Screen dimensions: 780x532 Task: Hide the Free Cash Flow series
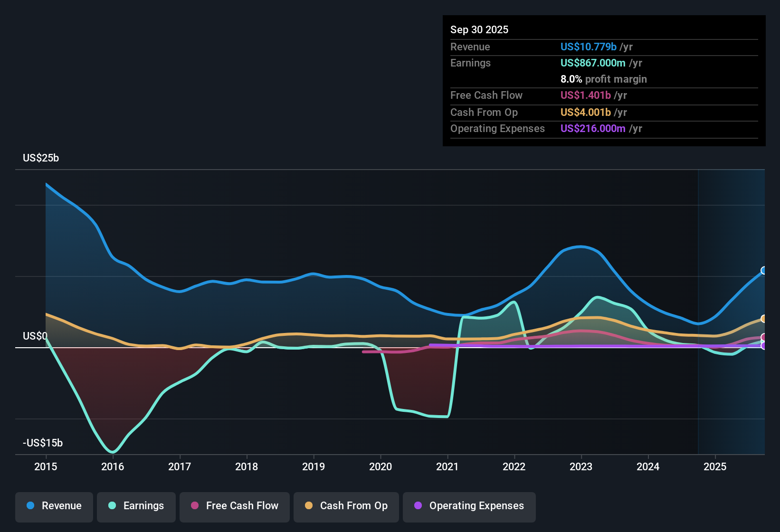pos(235,506)
